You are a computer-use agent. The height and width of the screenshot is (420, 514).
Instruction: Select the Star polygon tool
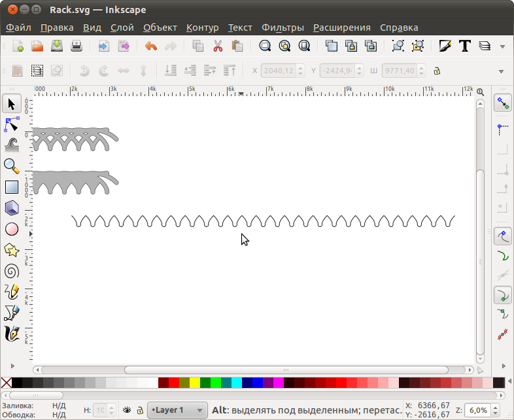[x=12, y=250]
